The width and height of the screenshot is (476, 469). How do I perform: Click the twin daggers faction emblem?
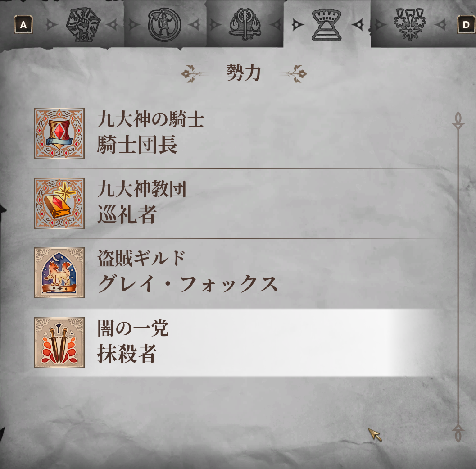click(59, 343)
